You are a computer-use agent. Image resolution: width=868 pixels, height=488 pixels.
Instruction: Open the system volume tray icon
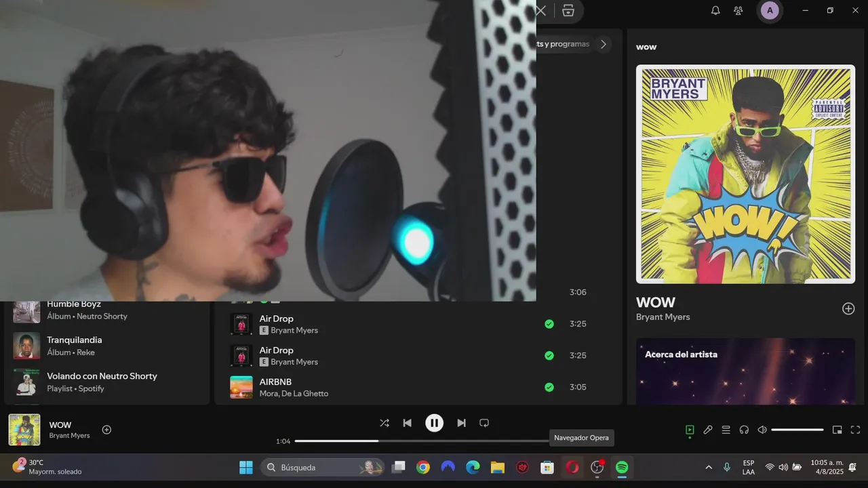click(x=783, y=467)
